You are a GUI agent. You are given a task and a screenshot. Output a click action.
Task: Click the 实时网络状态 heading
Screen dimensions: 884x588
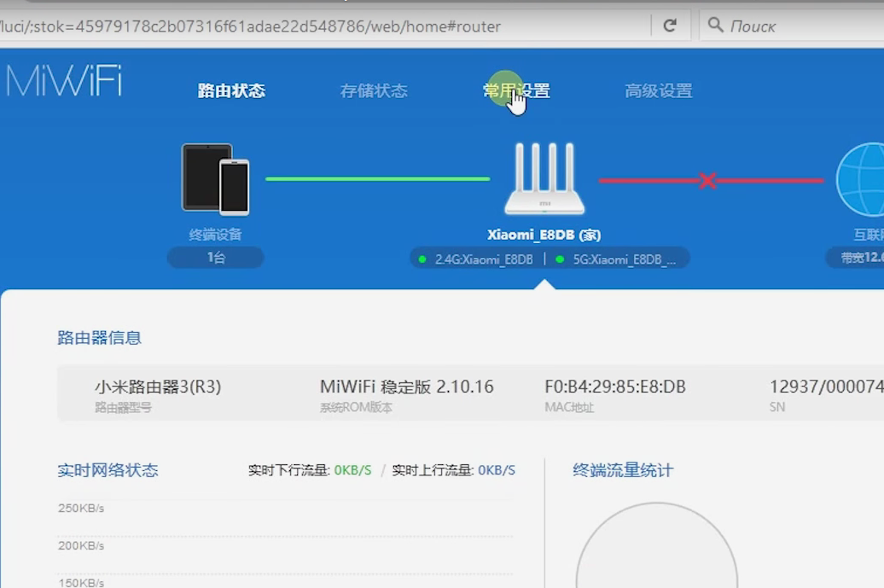(108, 470)
